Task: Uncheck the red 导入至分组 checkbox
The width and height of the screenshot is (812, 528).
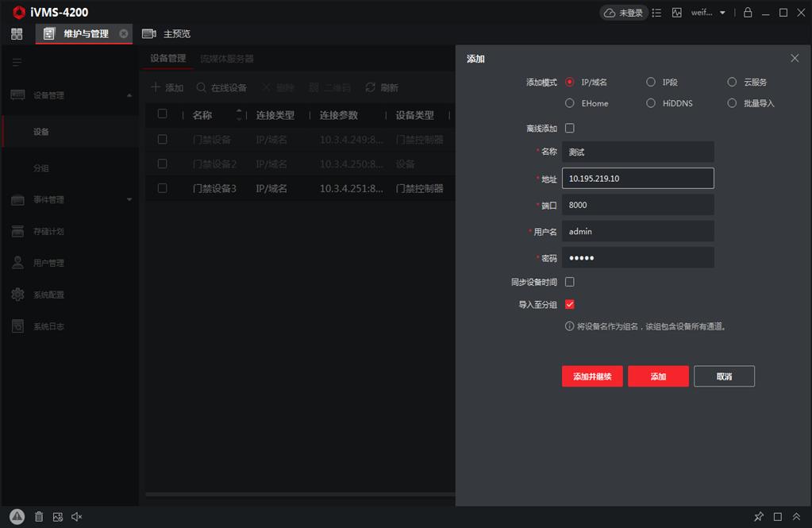Action: [569, 303]
